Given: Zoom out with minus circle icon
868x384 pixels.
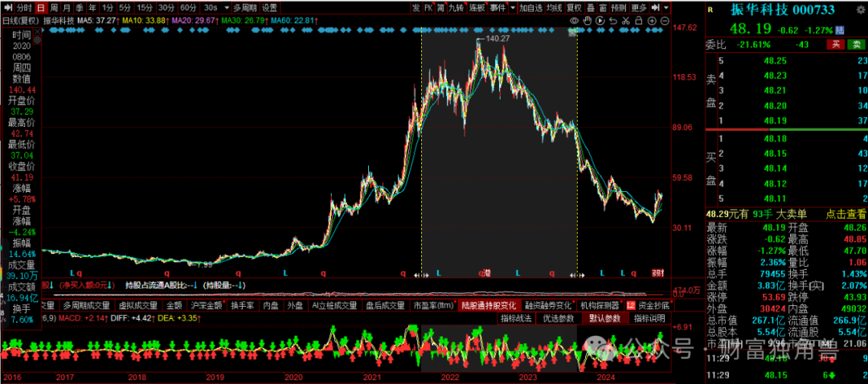Looking at the screenshot, I should click(665, 20).
